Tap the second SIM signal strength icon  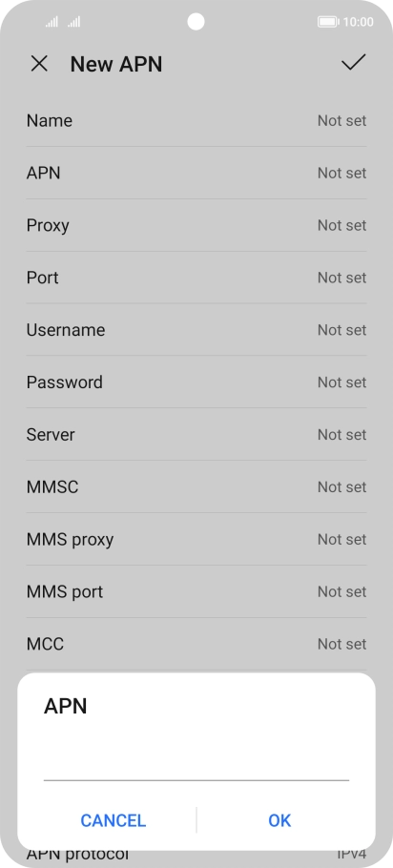74,22
